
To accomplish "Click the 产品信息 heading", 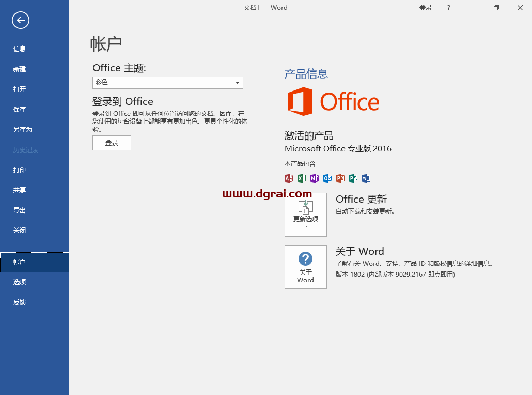I will tap(306, 74).
